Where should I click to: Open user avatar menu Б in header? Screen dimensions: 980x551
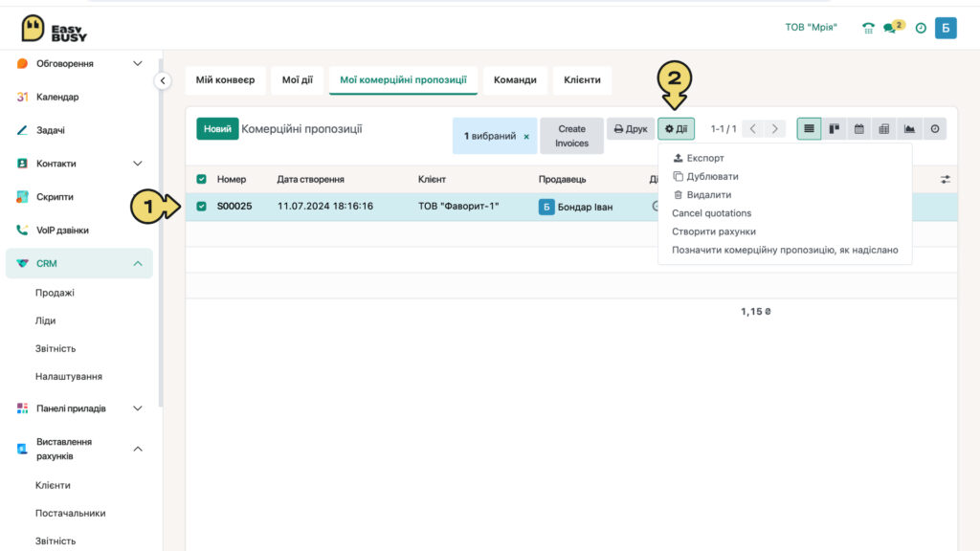[946, 28]
